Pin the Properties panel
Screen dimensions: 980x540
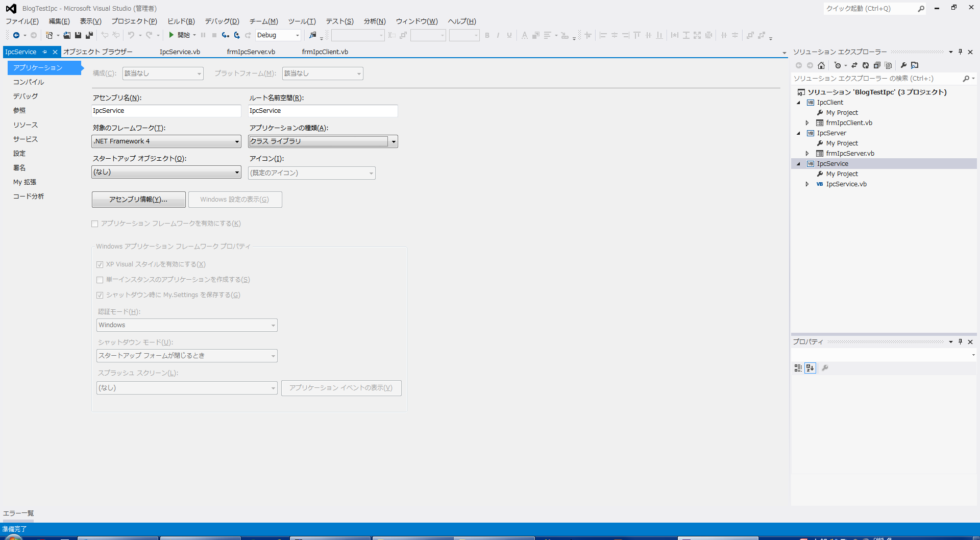point(961,342)
